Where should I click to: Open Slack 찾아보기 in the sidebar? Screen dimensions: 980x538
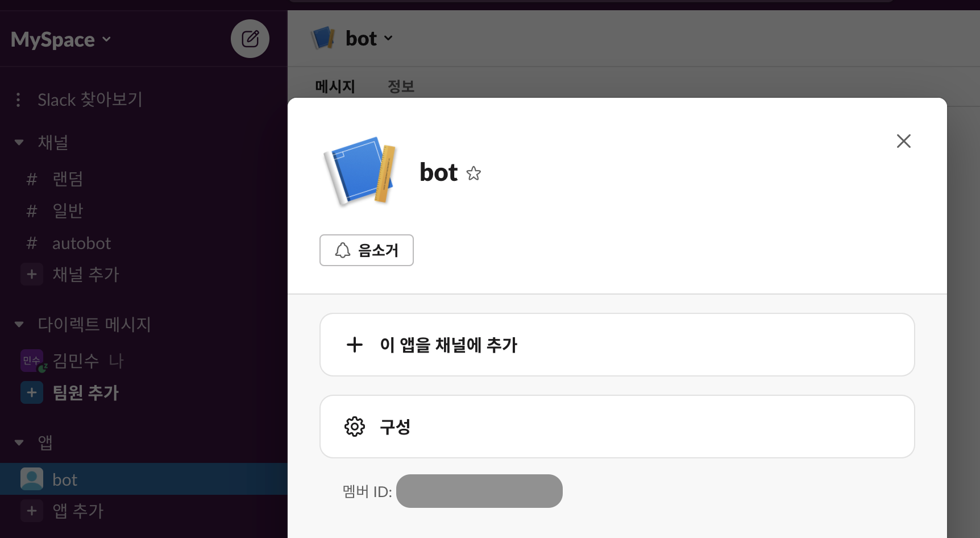90,100
